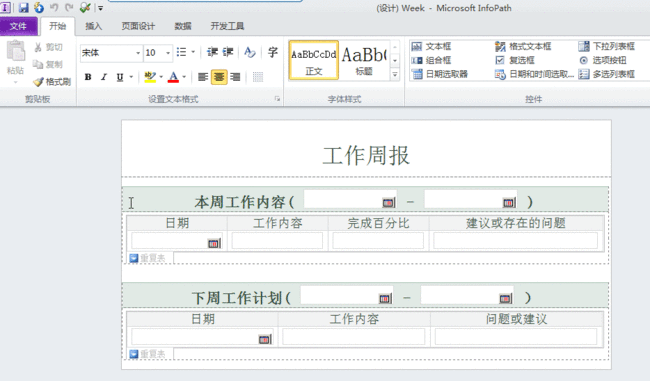The width and height of the screenshot is (650, 381).
Task: Click the Redo arrow icon
Action: (69, 7)
